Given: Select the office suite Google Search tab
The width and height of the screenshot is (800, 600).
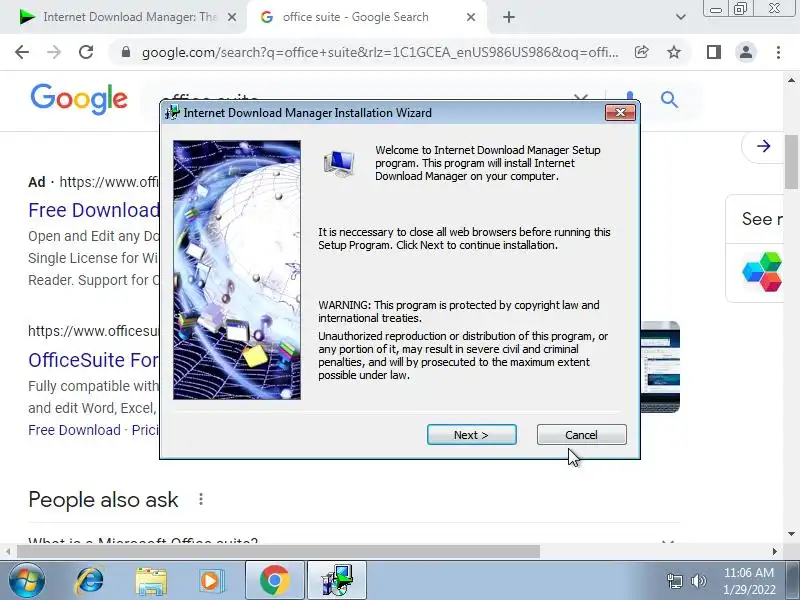Looking at the screenshot, I should pos(357,17).
